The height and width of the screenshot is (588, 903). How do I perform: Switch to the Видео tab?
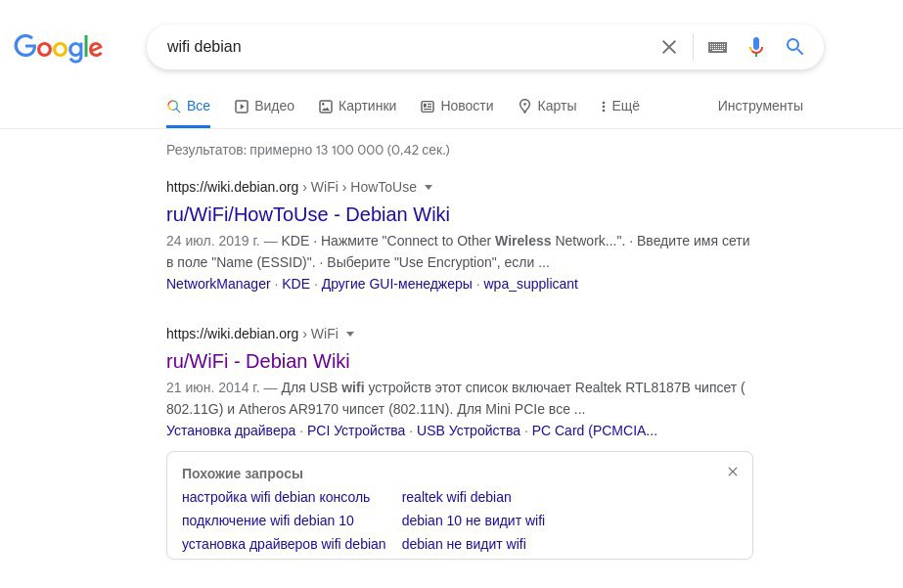tap(264, 106)
